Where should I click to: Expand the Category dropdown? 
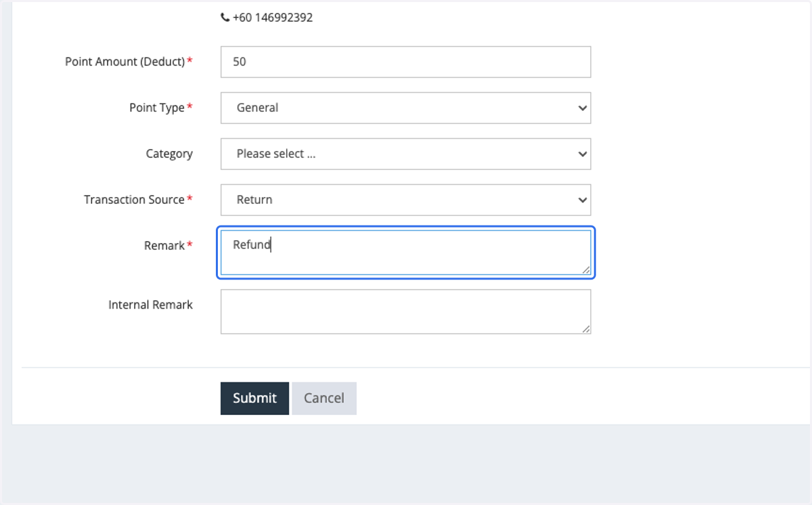[x=405, y=154]
